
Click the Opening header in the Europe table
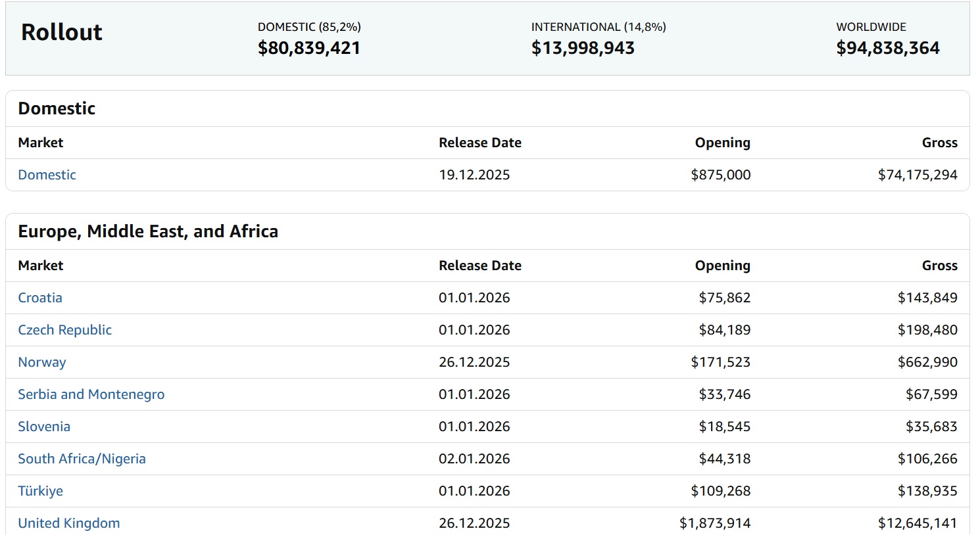click(x=723, y=266)
